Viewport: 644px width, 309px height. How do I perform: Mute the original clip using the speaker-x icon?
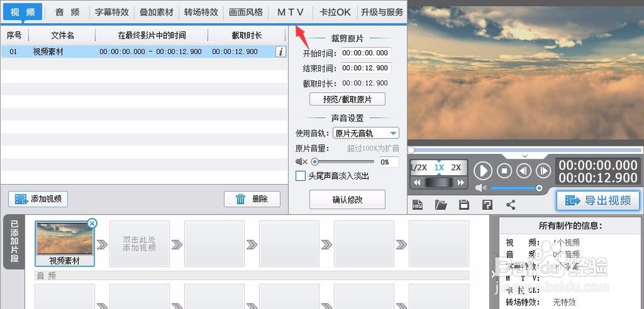point(301,162)
